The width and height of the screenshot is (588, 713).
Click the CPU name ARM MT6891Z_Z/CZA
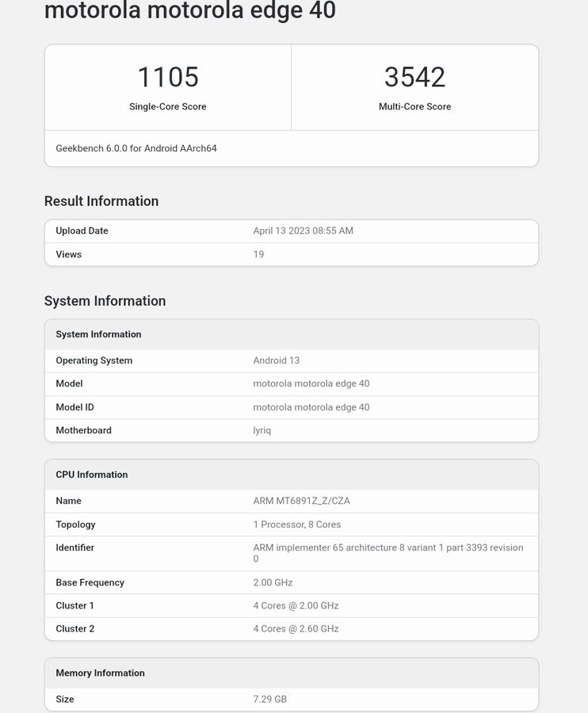click(x=301, y=501)
